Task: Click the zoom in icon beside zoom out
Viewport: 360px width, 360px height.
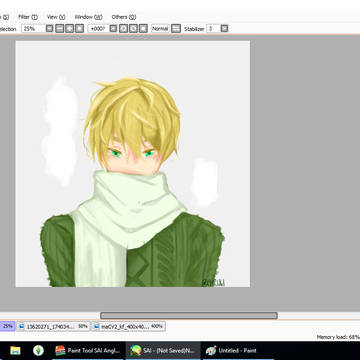Action: click(69, 29)
